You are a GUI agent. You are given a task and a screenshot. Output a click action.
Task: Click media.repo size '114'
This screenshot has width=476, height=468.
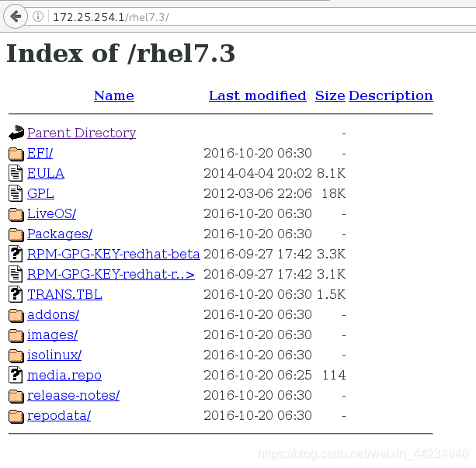[334, 375]
